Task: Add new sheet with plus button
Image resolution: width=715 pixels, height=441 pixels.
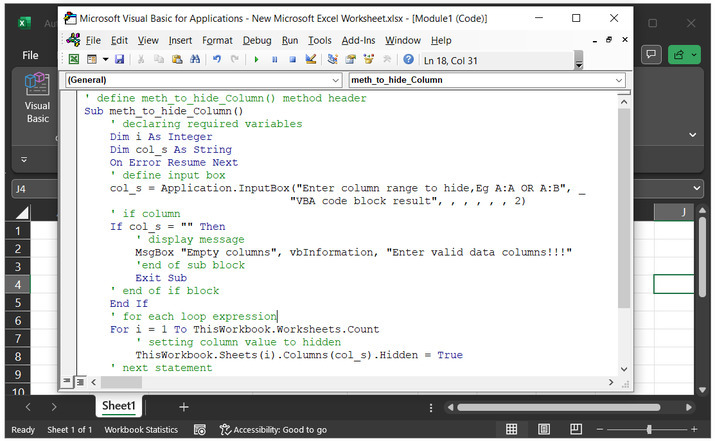Action: pyautogui.click(x=184, y=407)
